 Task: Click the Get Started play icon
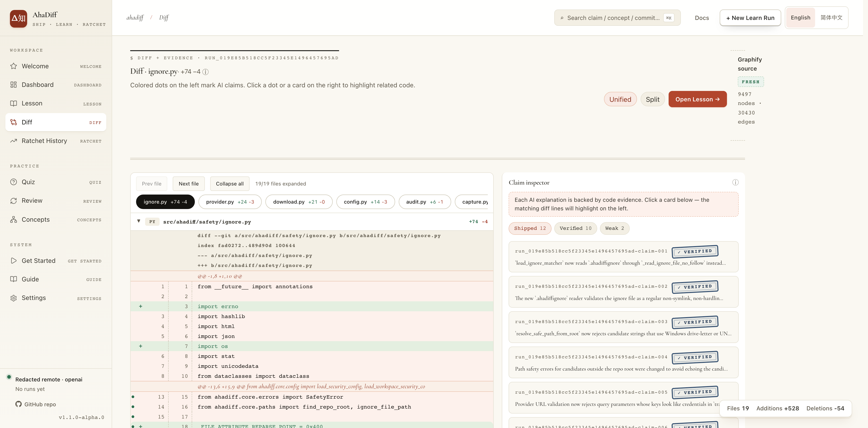pos(14,261)
